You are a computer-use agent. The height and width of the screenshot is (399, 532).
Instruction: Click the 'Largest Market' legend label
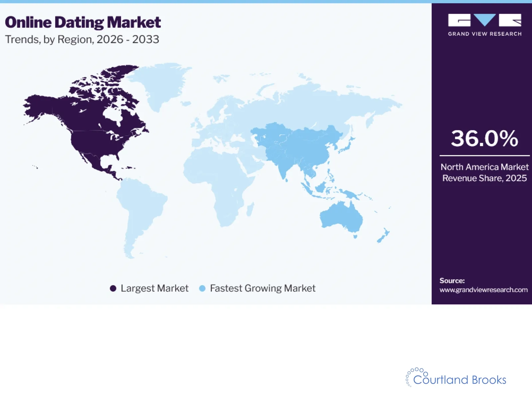pos(155,288)
